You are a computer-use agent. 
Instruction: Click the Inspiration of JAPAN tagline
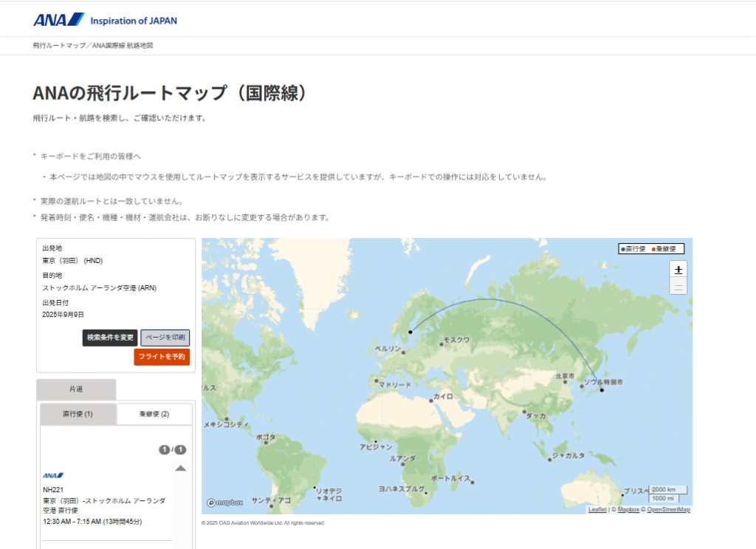(x=134, y=21)
